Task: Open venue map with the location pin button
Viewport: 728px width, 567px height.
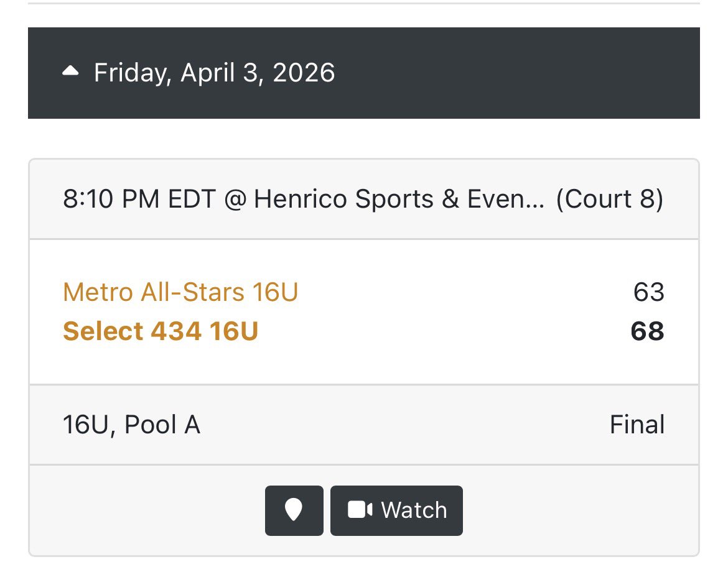Action: point(294,510)
